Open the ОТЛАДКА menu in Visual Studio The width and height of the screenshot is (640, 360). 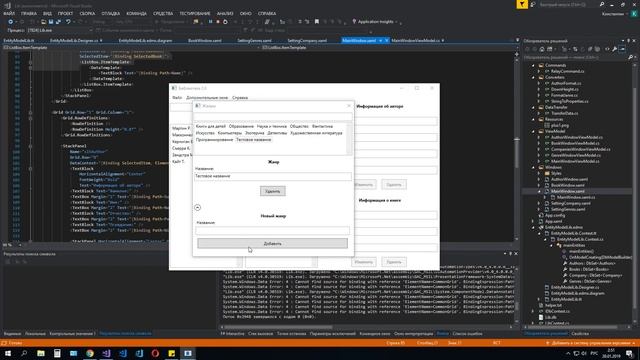point(111,13)
